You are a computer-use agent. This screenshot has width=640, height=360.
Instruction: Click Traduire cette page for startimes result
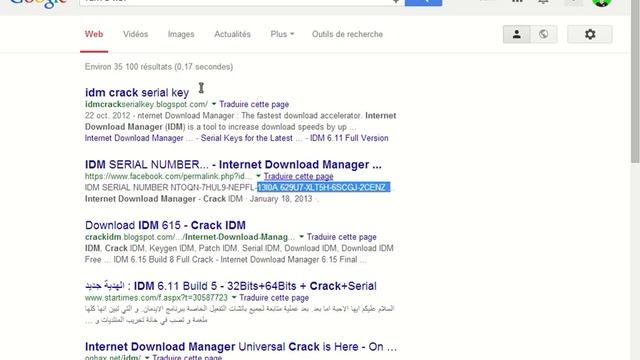tap(274, 298)
